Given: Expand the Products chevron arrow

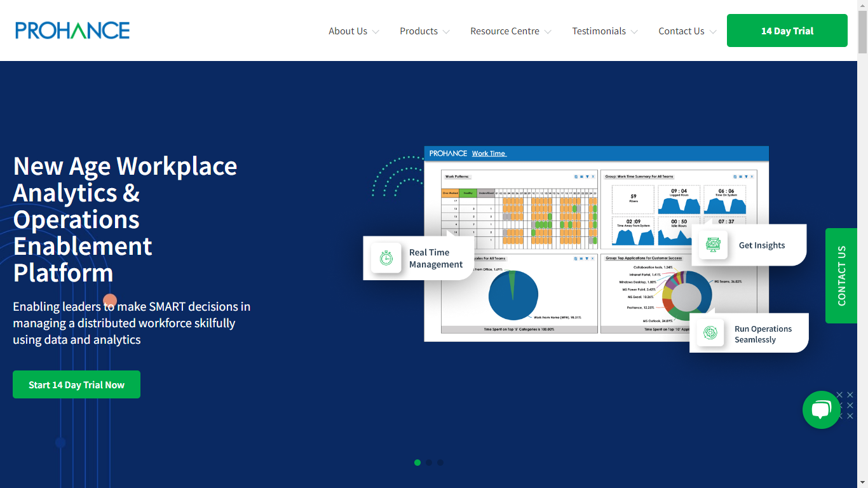Looking at the screenshot, I should (446, 32).
